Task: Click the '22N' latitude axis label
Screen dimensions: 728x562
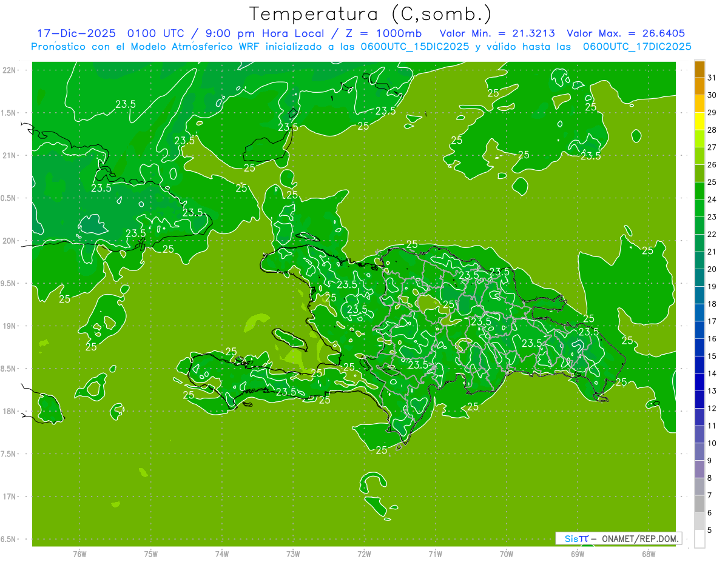Action: [10, 70]
